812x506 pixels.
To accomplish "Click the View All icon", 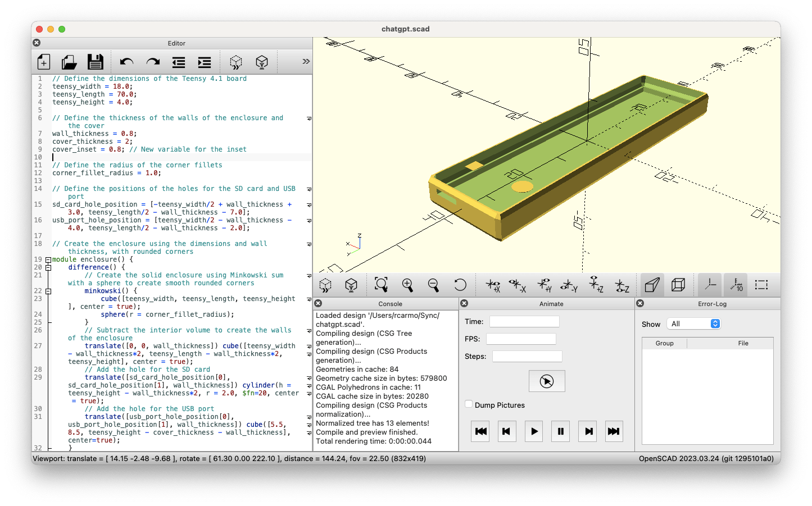I will point(381,285).
